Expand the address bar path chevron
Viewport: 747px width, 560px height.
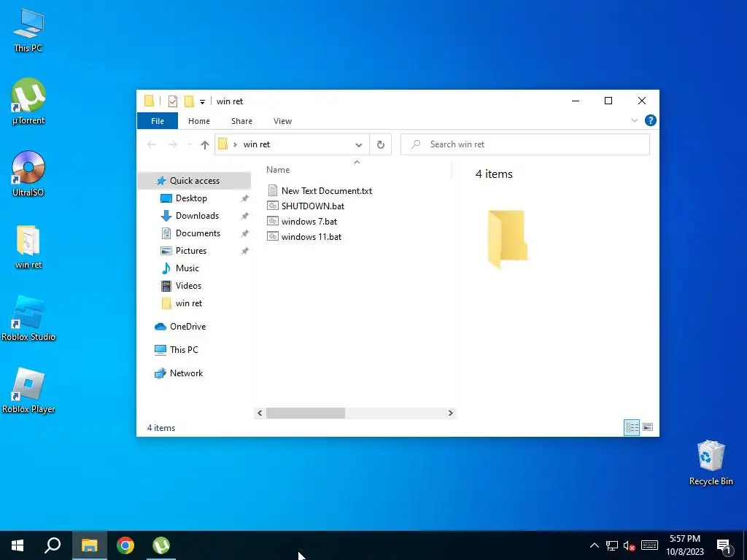235,144
